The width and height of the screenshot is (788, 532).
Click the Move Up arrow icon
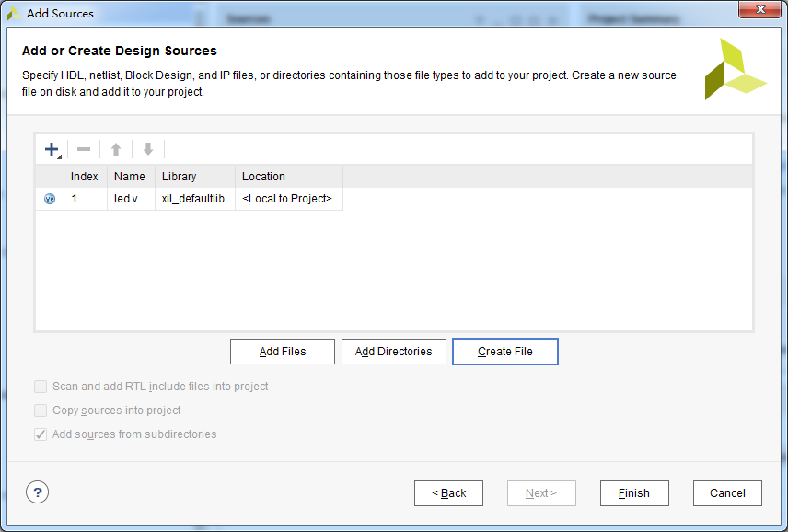click(x=116, y=149)
